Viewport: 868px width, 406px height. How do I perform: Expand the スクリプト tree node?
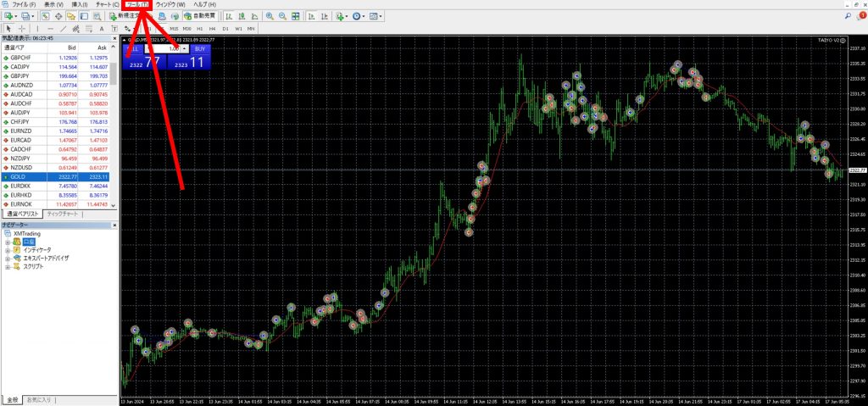pos(8,267)
